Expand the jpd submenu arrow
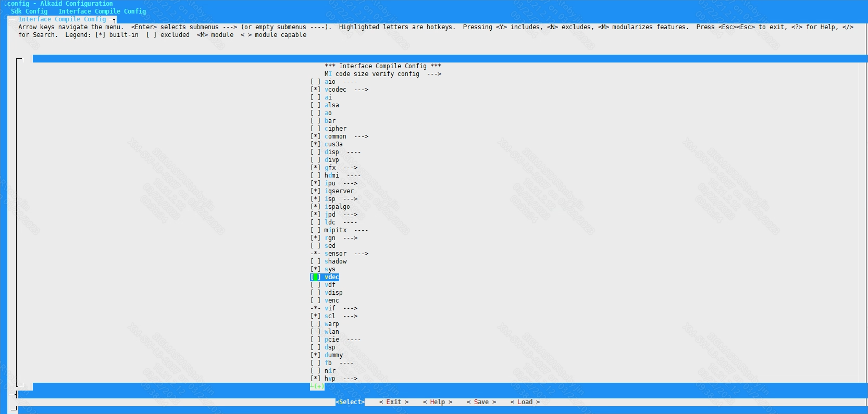868x414 pixels. pos(350,215)
